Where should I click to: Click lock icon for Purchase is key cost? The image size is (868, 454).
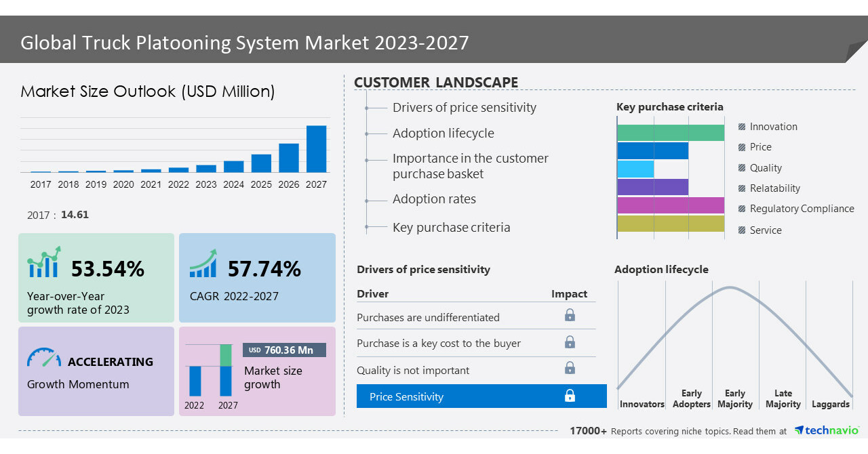tap(570, 342)
